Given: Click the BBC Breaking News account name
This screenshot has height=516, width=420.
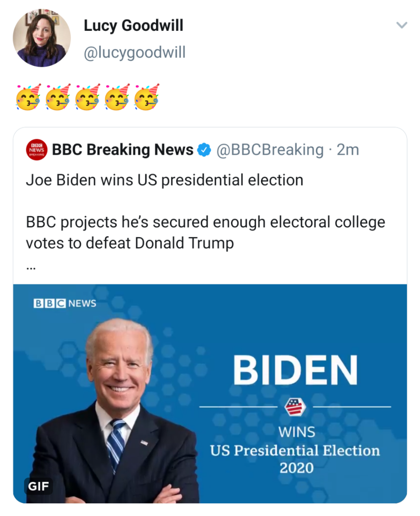Looking at the screenshot, I should [x=123, y=150].
